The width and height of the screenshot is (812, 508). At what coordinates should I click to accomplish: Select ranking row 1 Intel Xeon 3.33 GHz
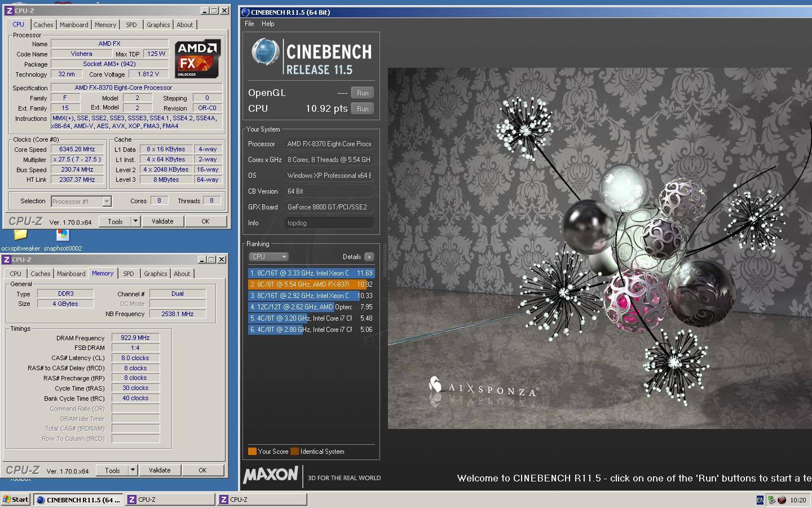(x=311, y=273)
